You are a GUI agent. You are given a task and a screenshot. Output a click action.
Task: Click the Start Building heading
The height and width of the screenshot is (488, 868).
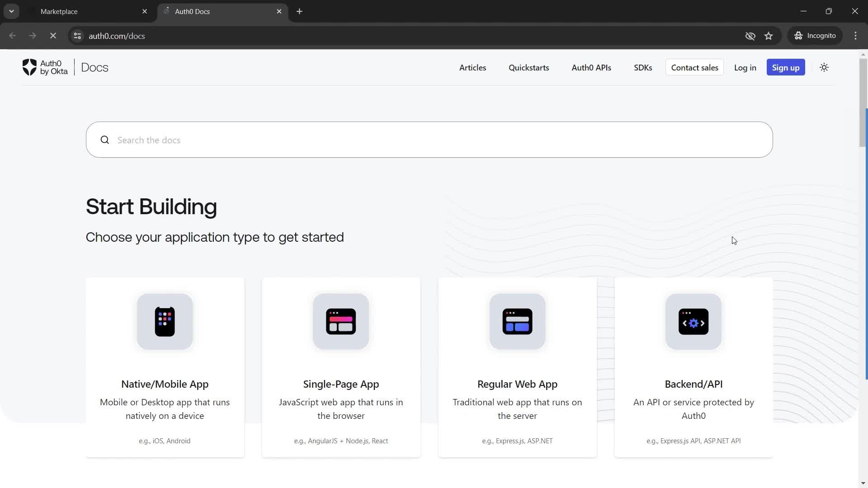pos(151,206)
